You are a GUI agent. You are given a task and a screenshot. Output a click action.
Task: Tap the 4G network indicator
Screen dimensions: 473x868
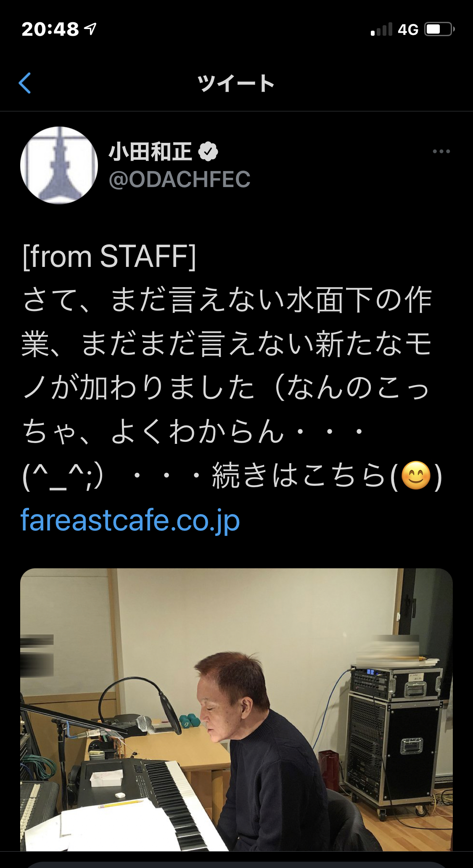(408, 29)
